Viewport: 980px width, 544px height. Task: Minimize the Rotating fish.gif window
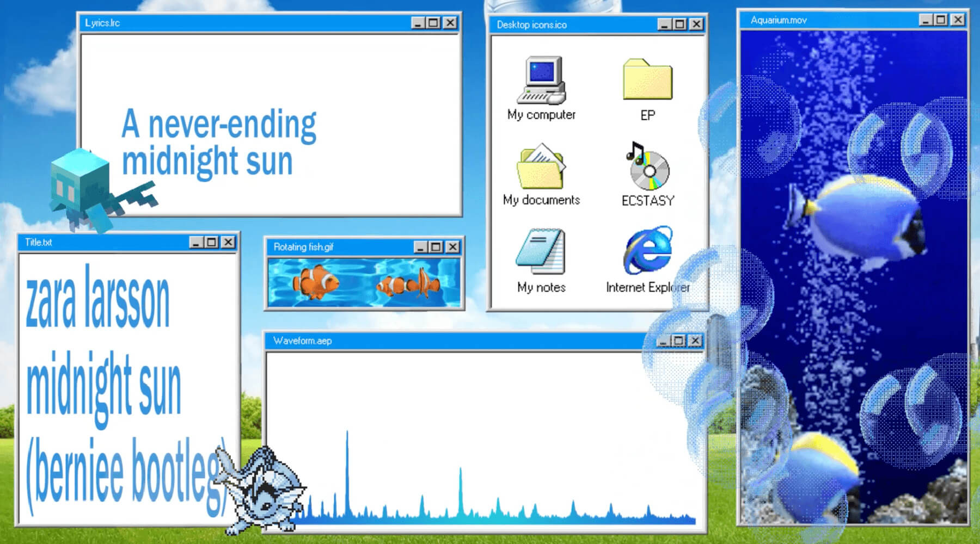[420, 247]
